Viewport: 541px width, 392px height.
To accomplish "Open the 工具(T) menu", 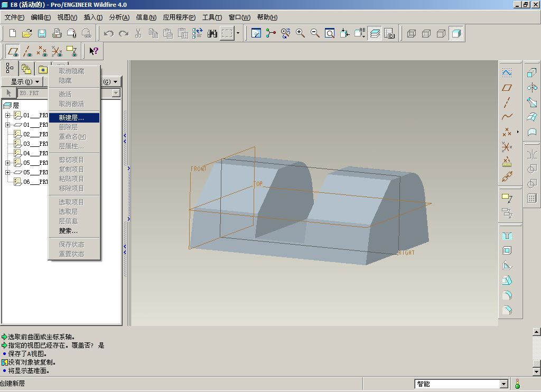I will point(212,17).
